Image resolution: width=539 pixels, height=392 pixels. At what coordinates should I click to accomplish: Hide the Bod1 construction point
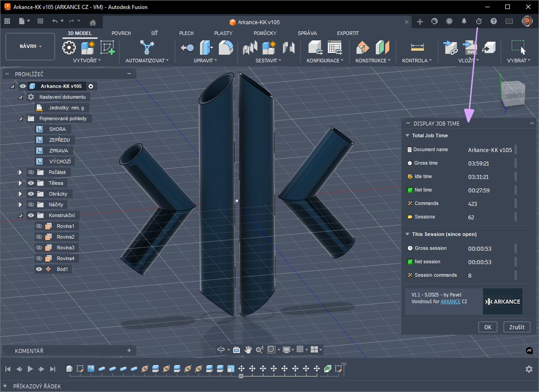39,269
